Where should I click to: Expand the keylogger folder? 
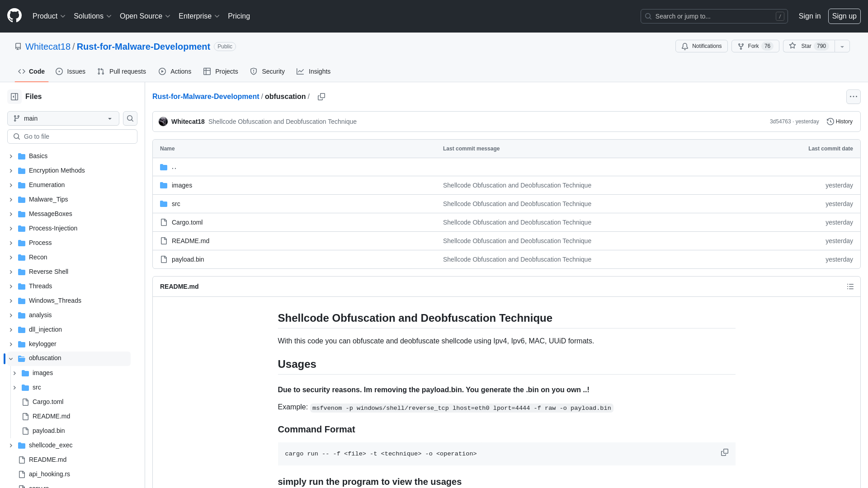point(11,344)
